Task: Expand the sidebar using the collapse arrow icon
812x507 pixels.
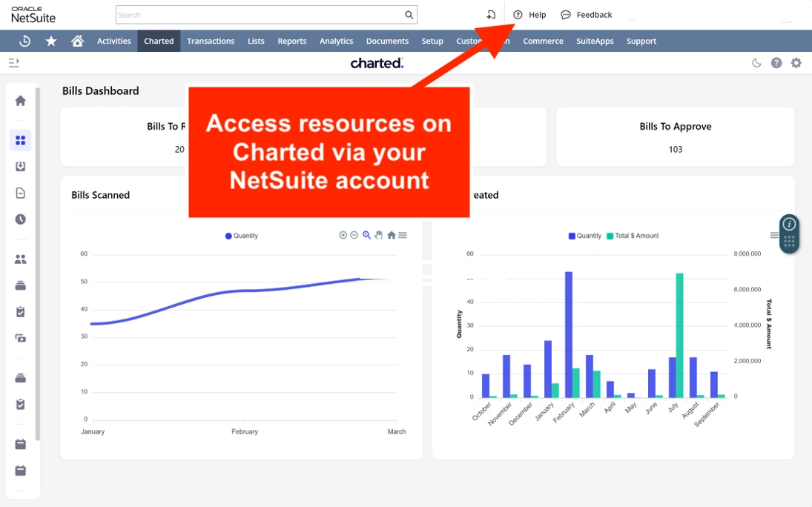Action: pos(13,63)
